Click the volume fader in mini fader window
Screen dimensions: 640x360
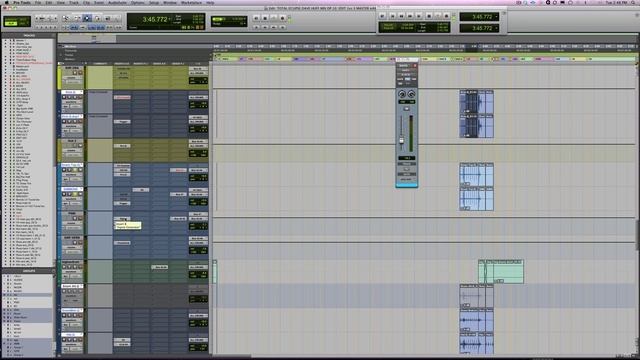point(401,140)
